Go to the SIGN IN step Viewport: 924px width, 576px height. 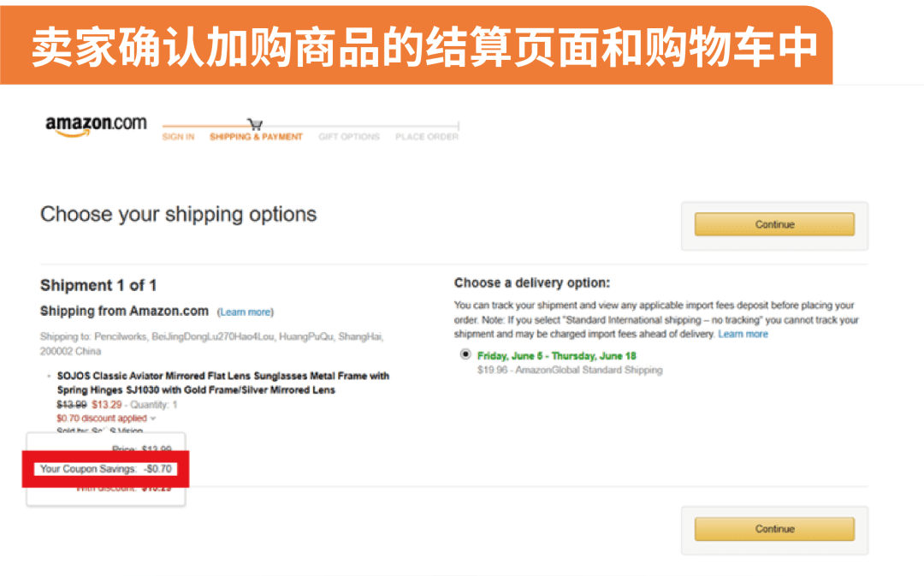pos(178,137)
